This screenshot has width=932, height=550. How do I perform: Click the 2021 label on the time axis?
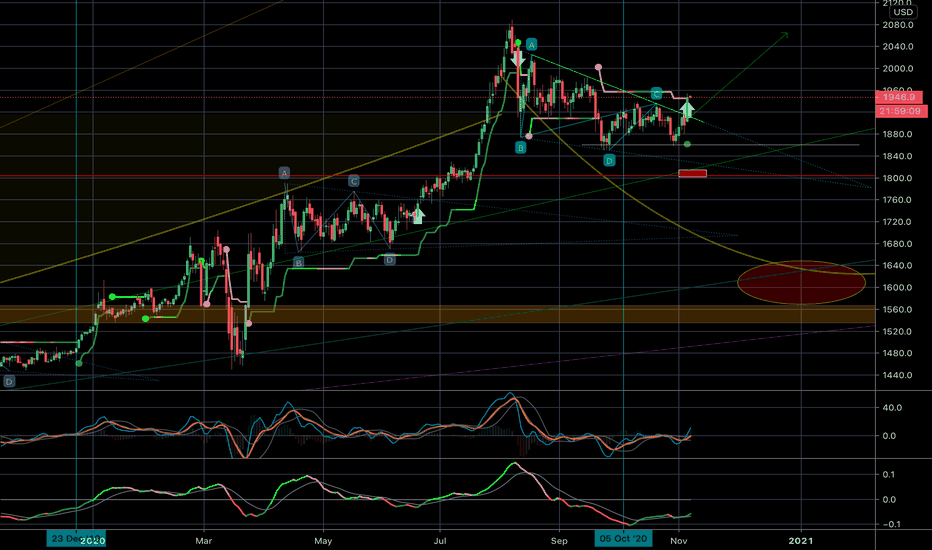801,540
